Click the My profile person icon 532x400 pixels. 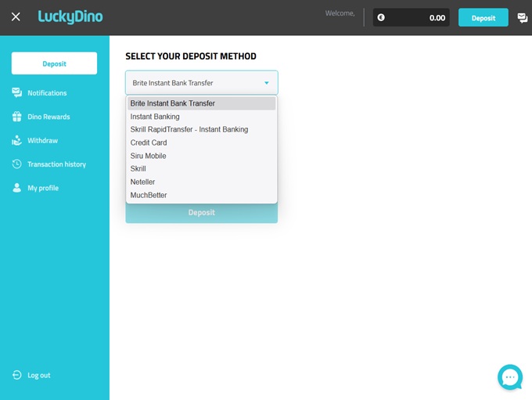(16, 188)
